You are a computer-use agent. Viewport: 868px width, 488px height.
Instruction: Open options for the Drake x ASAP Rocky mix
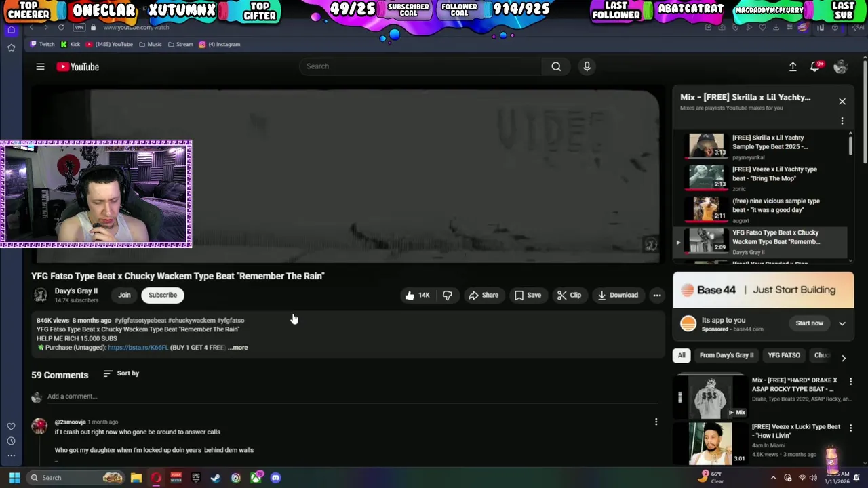point(850,382)
